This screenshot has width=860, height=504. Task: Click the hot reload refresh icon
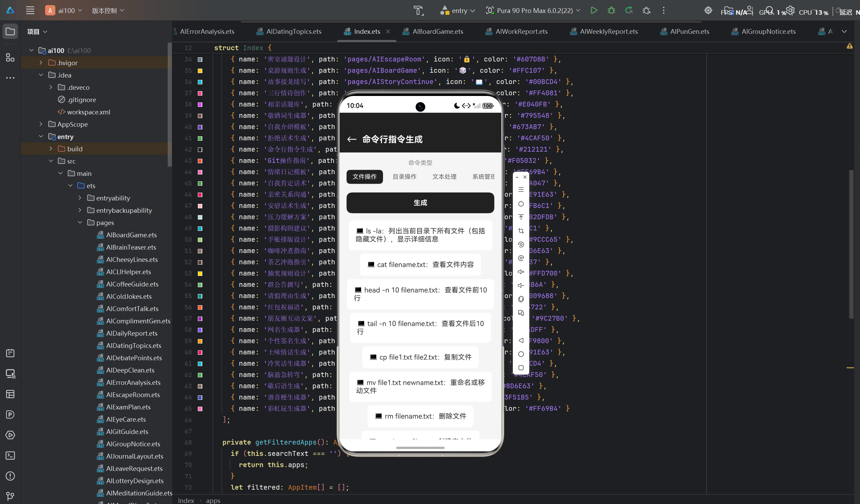(629, 11)
